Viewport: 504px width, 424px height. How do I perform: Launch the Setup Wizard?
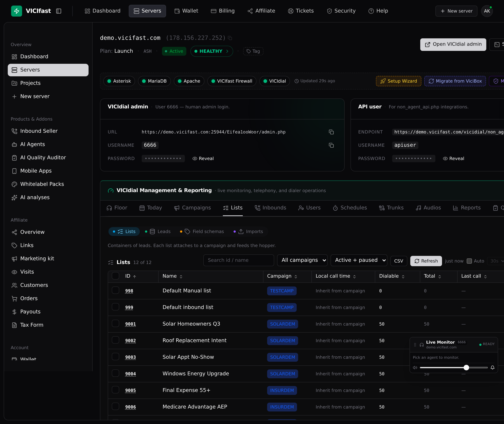click(398, 81)
